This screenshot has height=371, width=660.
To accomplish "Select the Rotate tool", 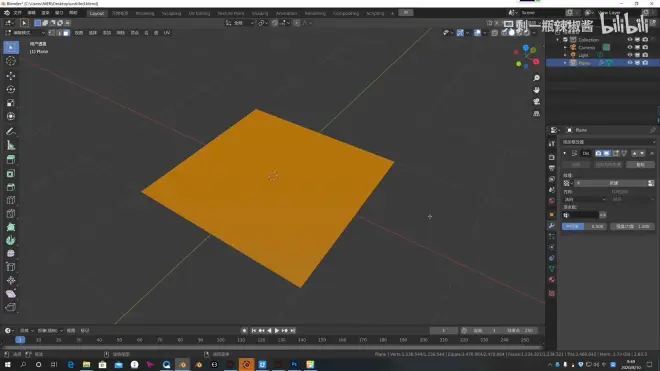I will pos(11,89).
